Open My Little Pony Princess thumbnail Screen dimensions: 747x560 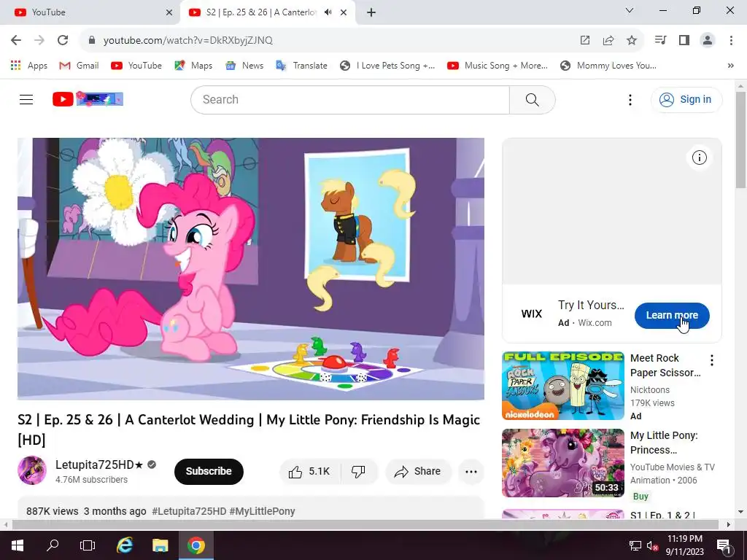[562, 463]
